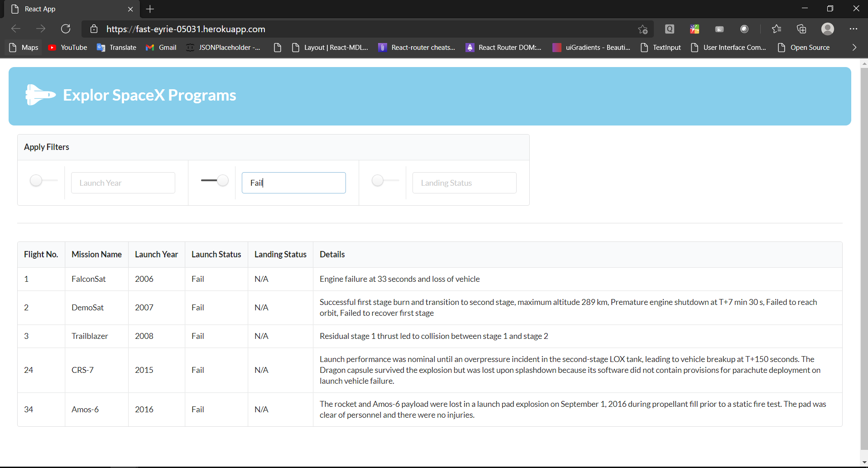Image resolution: width=868 pixels, height=468 pixels.
Task: Click the Google Translate bookmark icon
Action: (x=101, y=47)
